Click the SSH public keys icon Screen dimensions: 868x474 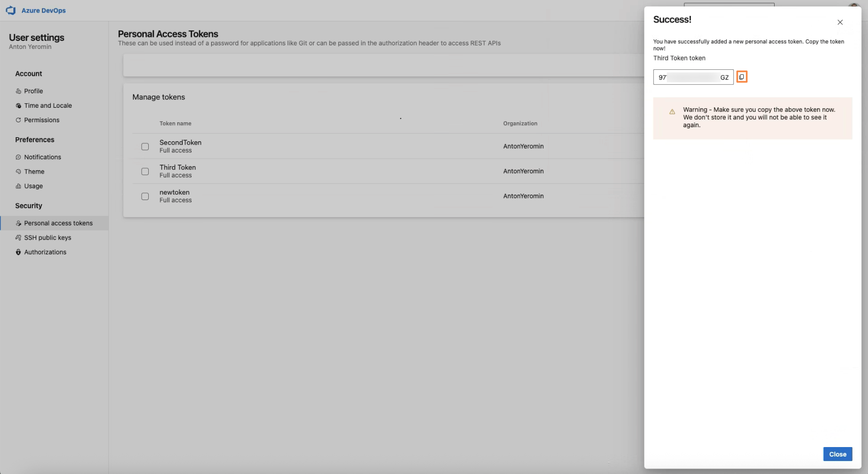tap(18, 238)
